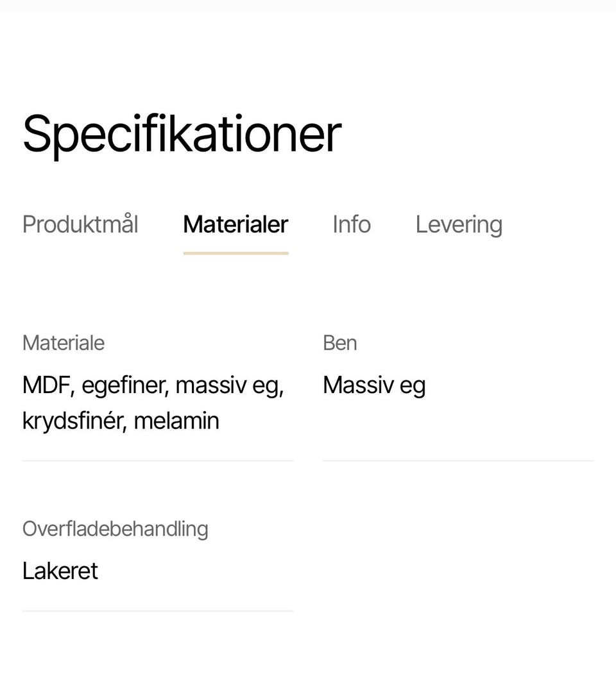Click the text MDF, egefiner, massiv eg

[153, 385]
